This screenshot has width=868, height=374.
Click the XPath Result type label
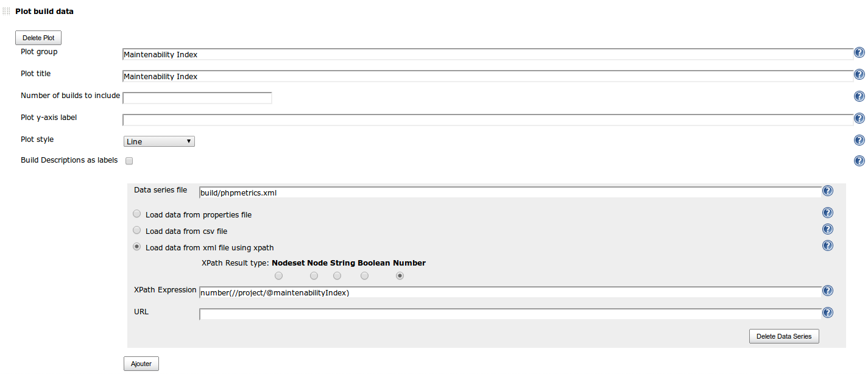[x=235, y=263]
